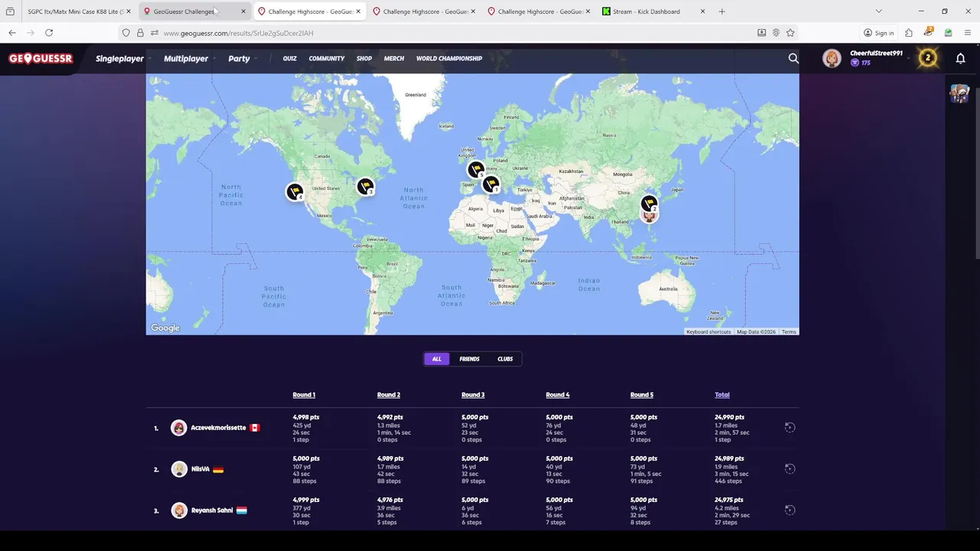Open the Firefox hamburger menu
Image resolution: width=980 pixels, height=551 pixels.
tap(968, 33)
